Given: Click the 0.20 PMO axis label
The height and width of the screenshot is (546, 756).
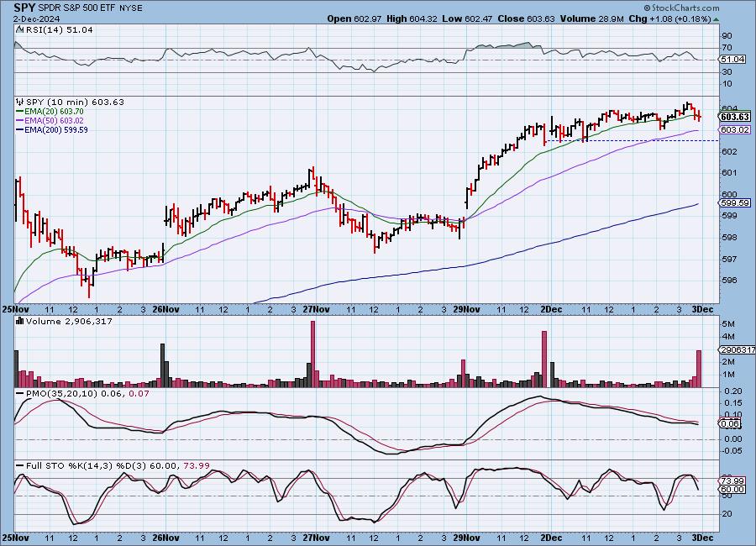Looking at the screenshot, I should pos(732,391).
